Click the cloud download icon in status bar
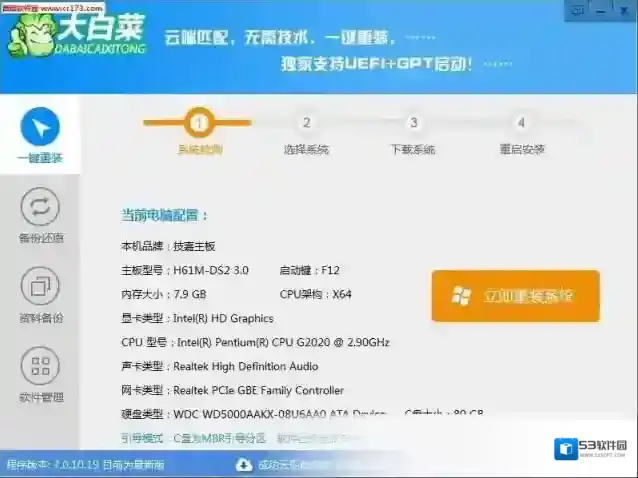Screen dimensions: 638x478 [243, 464]
